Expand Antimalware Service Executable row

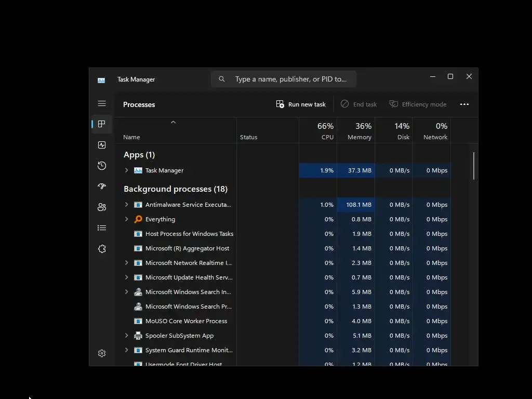[127, 204]
